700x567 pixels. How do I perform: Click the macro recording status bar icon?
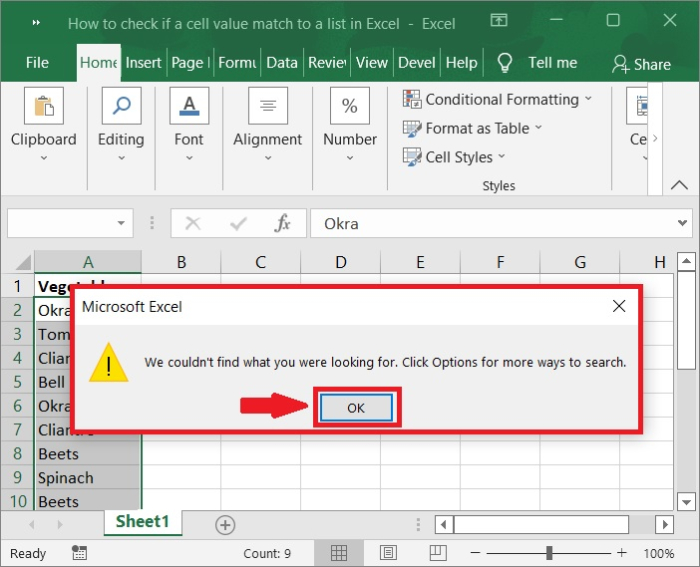point(79,553)
